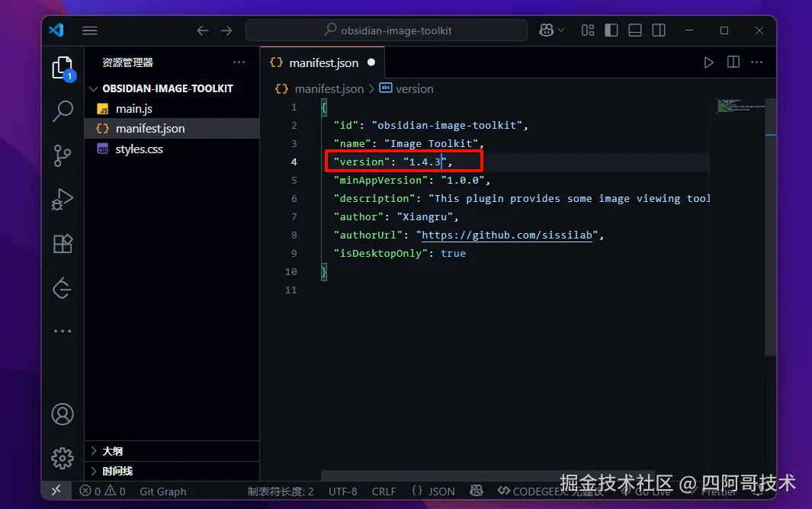This screenshot has width=812, height=509.
Task: Click the "Xiangru" author value
Action: 425,217
